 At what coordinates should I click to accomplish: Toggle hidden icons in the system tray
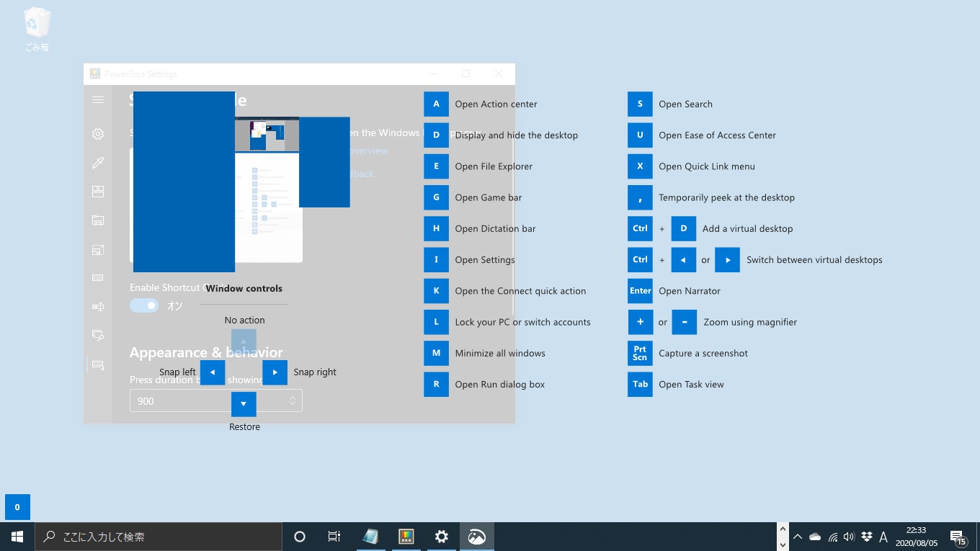(x=798, y=536)
